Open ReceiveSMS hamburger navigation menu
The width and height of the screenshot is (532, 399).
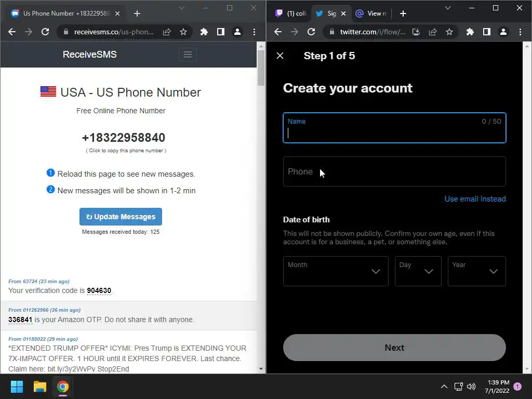(188, 55)
